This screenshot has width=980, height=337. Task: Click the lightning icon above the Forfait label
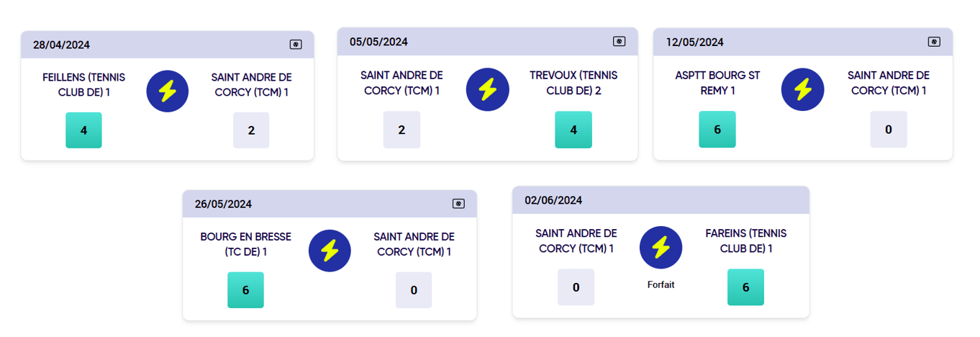(661, 247)
